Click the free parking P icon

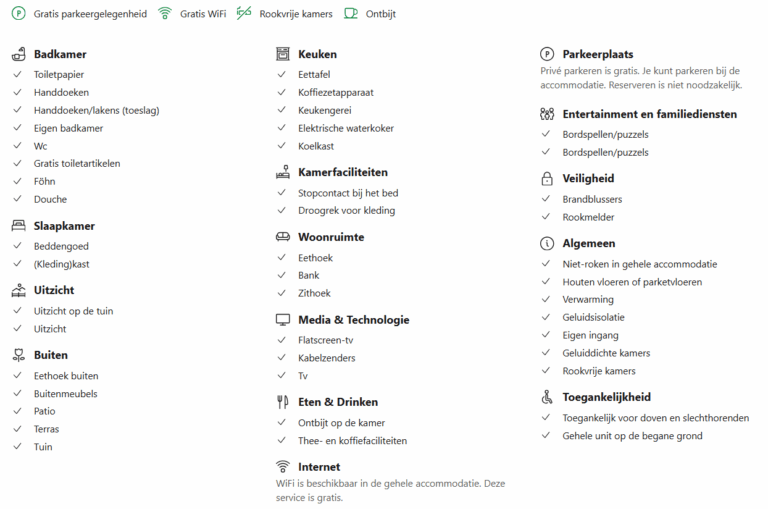click(18, 14)
